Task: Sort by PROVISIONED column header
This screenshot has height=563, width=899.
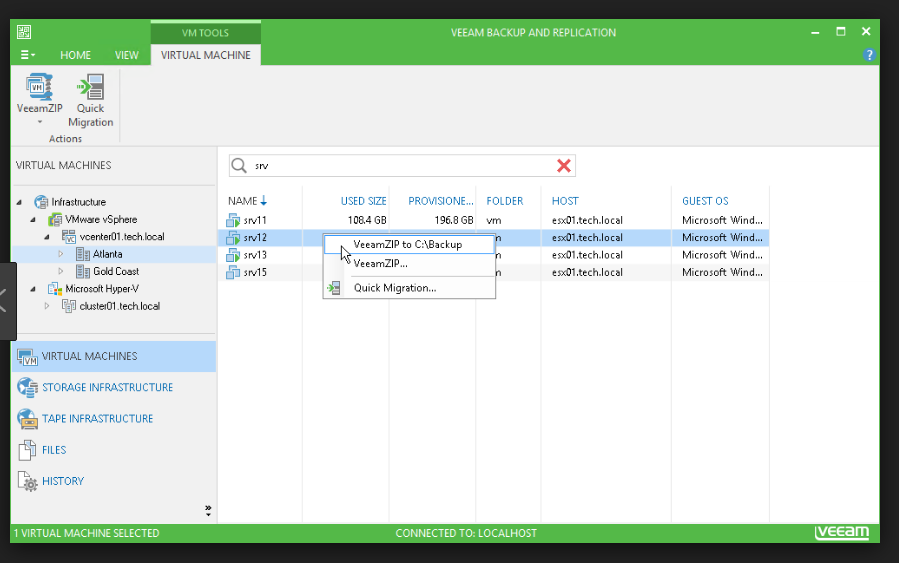Action: [x=441, y=201]
